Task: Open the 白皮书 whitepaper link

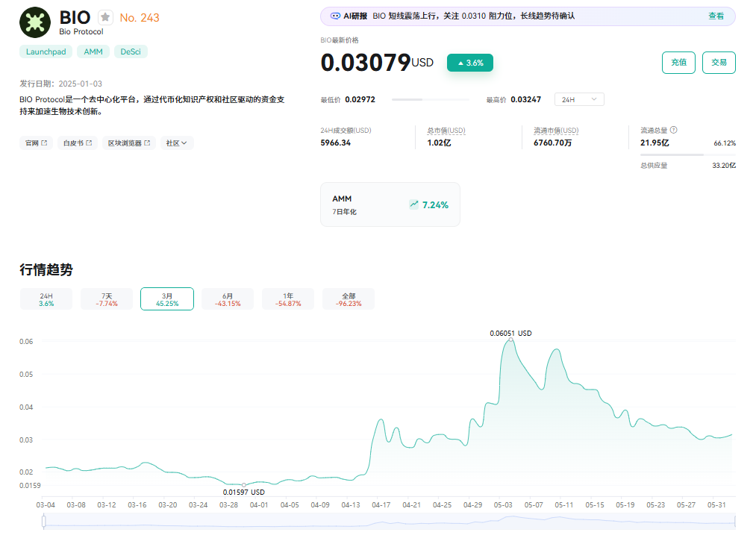Action: (x=78, y=143)
